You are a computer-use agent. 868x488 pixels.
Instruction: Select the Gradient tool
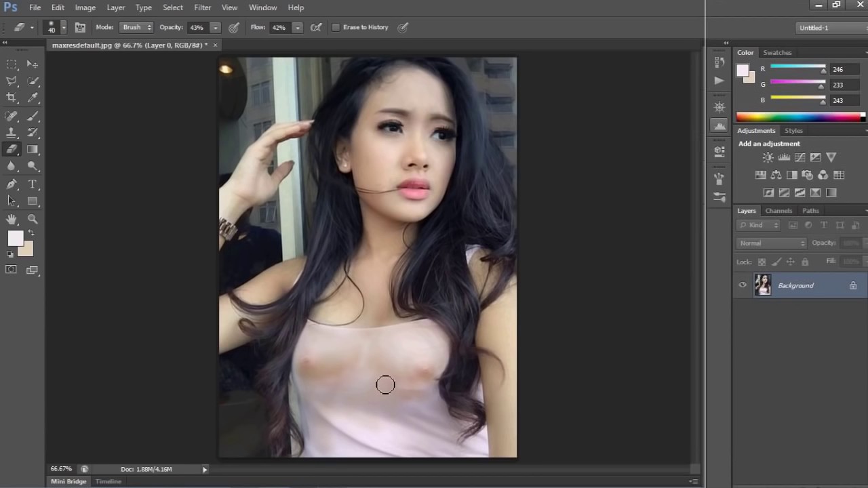(32, 150)
